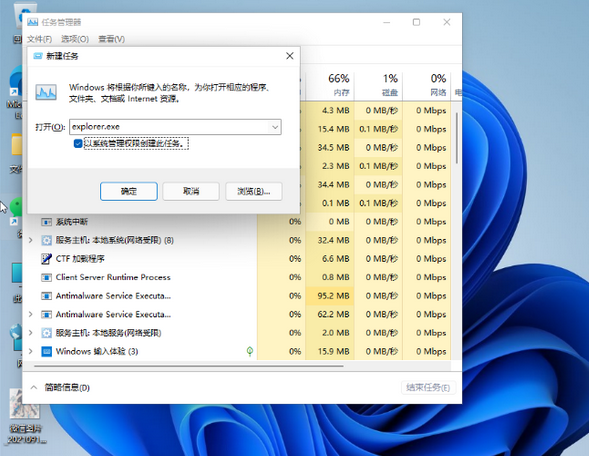The image size is (589, 456).
Task: Click the 15.9 MB memory cell
Action: 330,352
